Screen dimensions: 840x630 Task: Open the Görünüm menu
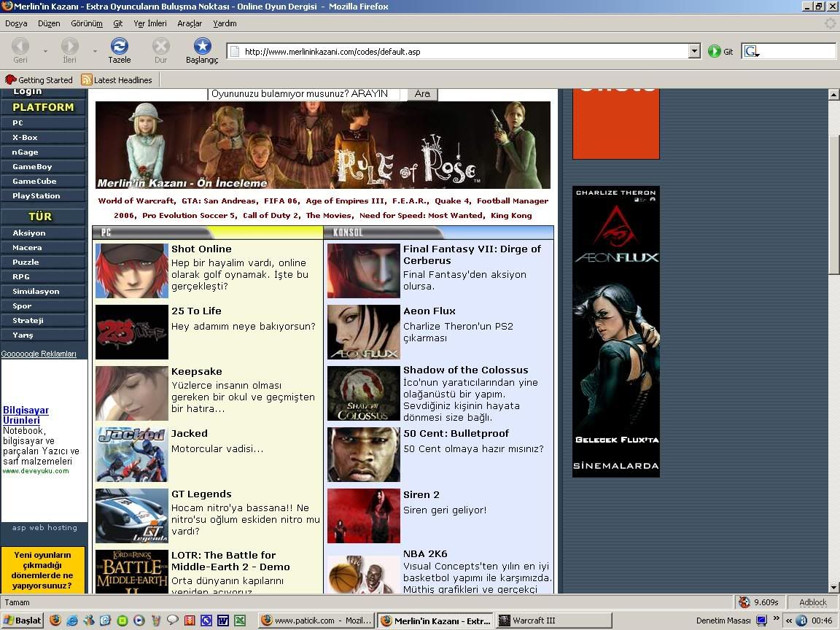coord(87,23)
